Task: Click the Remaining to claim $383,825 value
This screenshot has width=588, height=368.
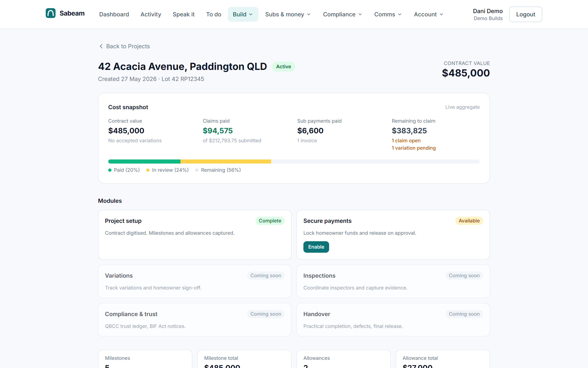Action: [x=409, y=131]
